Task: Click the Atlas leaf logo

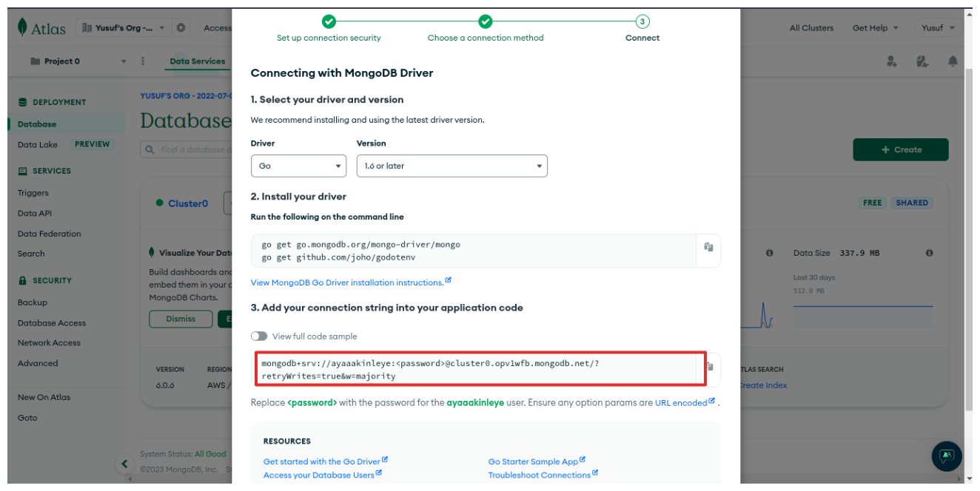Action: click(23, 28)
